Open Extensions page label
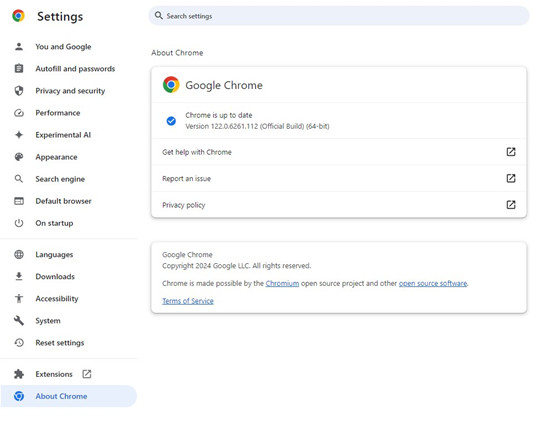Image resolution: width=550 pixels, height=424 pixels. click(54, 374)
